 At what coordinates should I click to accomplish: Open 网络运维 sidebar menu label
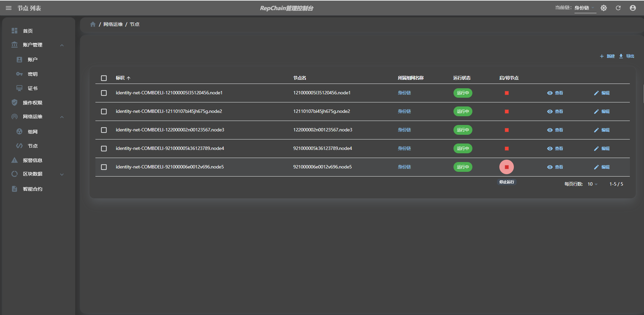[x=33, y=117]
